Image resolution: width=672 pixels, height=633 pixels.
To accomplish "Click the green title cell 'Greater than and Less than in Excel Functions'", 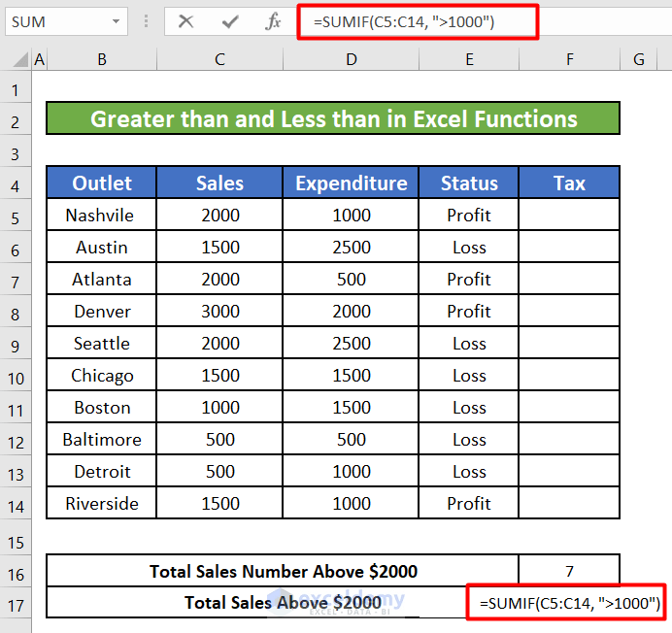I will pos(333,118).
